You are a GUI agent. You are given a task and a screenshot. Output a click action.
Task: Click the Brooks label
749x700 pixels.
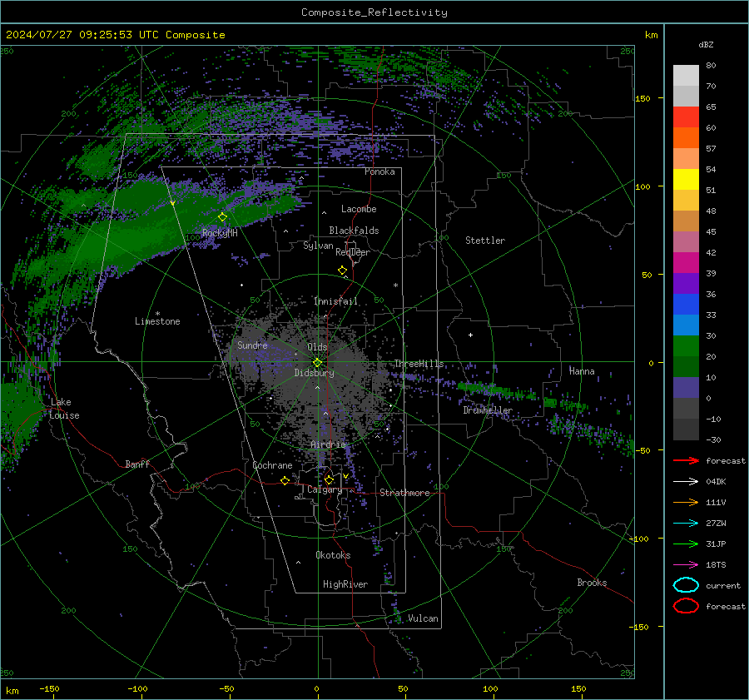click(592, 583)
